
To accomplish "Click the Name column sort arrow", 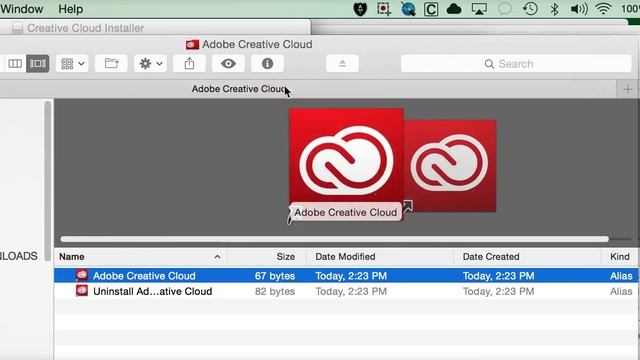I will coord(217,257).
